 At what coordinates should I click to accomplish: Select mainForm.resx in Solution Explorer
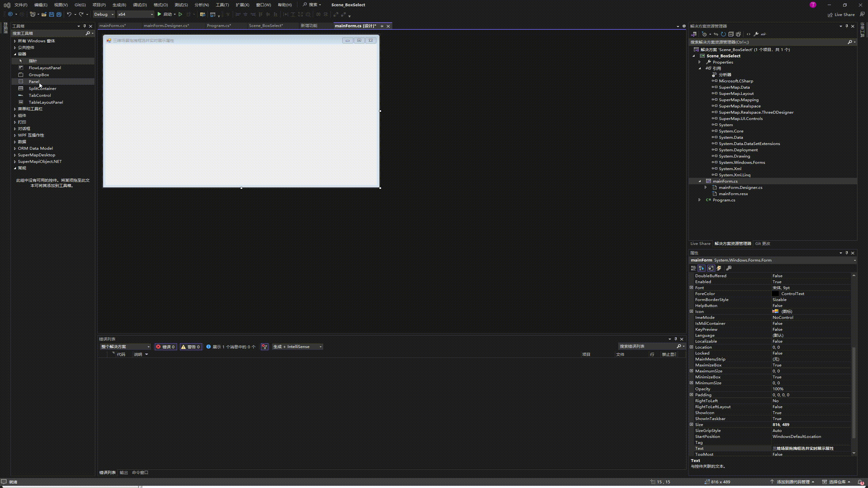(733, 194)
